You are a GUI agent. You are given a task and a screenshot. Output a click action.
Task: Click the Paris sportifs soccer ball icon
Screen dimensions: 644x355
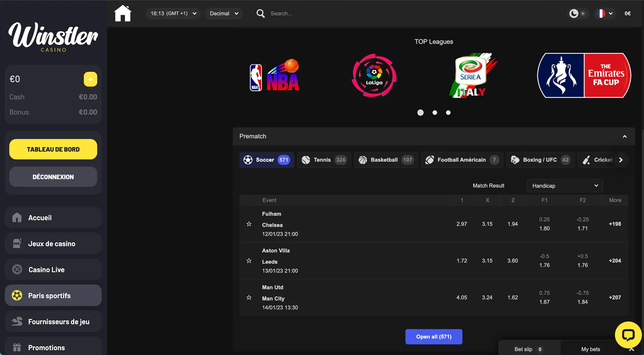pyautogui.click(x=17, y=295)
